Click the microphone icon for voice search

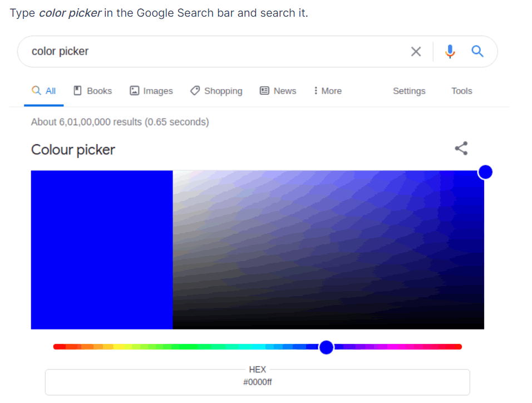pyautogui.click(x=450, y=51)
